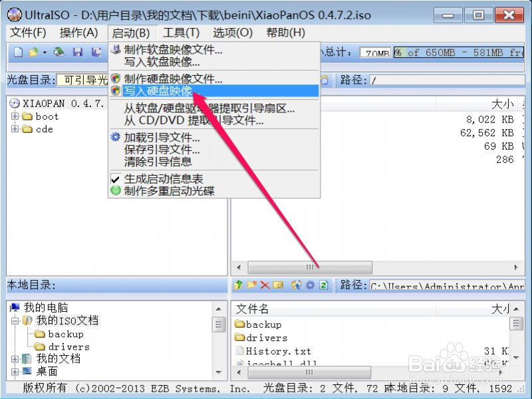Open the 工具(T) menu
The height and width of the screenshot is (399, 532).
coord(181,33)
